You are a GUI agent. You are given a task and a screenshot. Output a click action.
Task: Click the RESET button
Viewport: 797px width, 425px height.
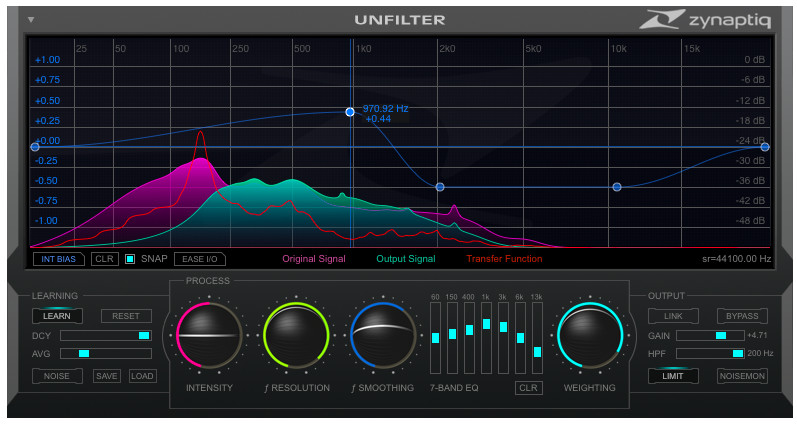[x=126, y=316]
